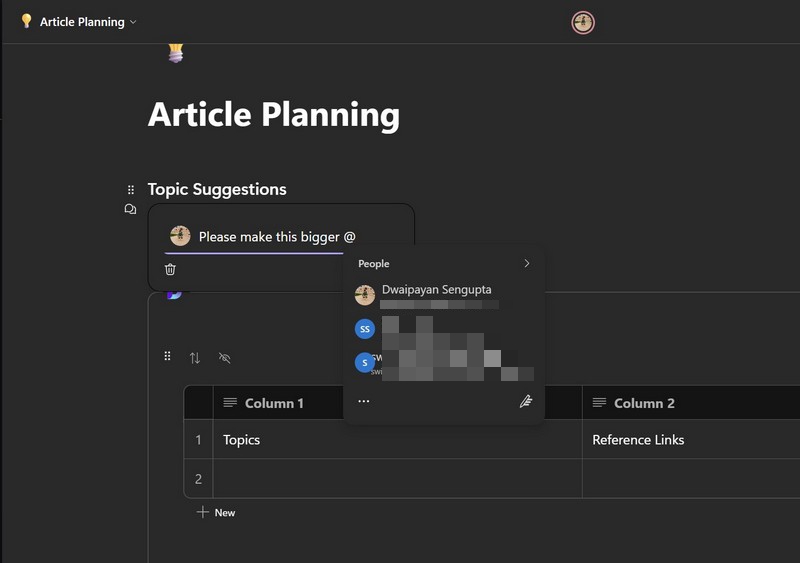The image size is (800, 563).
Task: Click the pen icon in mention popup
Action: pos(526,401)
